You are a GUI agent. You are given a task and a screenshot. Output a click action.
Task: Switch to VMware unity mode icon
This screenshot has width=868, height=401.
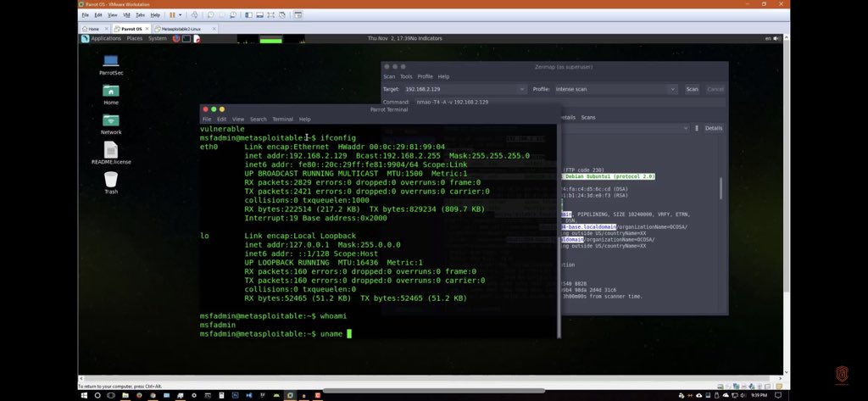click(x=282, y=15)
